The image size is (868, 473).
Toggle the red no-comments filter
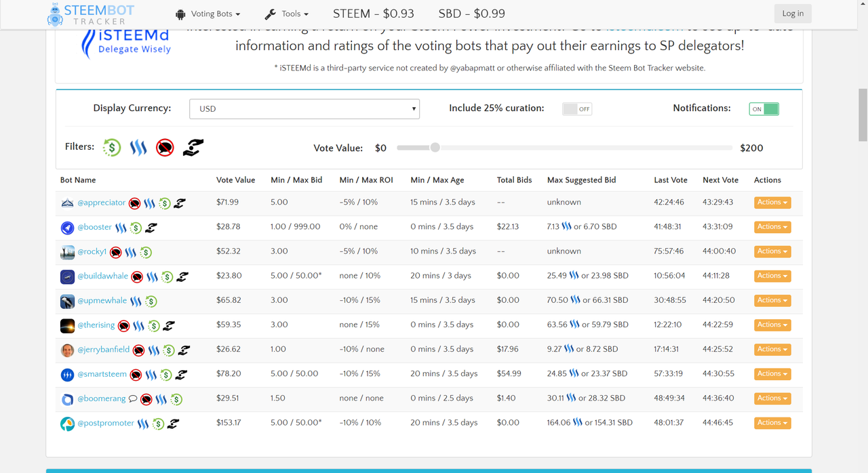coord(165,147)
